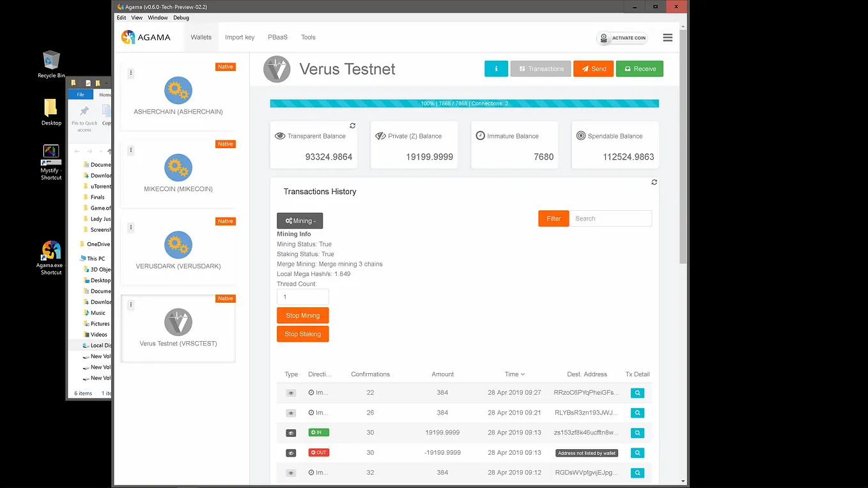
Task: Select the Agama.exe Shortcut desktop icon
Action: point(51,258)
